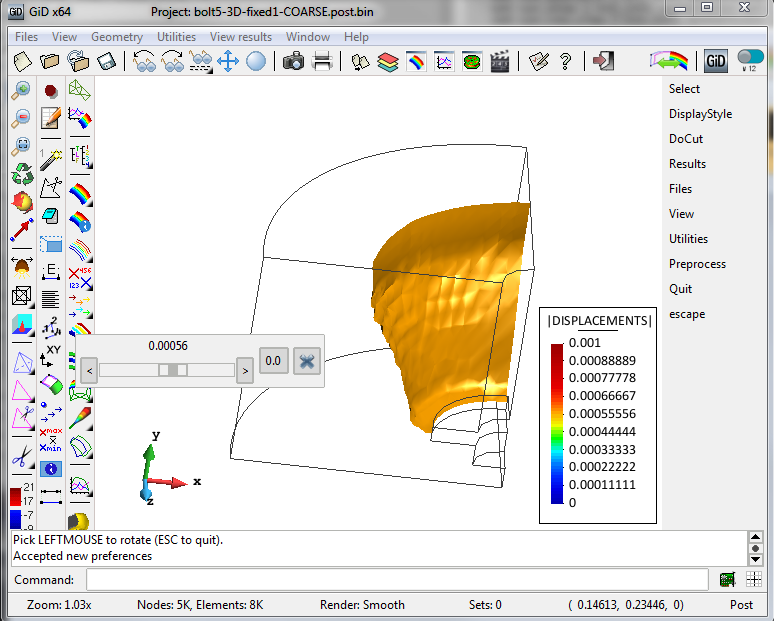This screenshot has height=621, width=774.
Task: Click the slider right arrow button
Action: click(244, 371)
